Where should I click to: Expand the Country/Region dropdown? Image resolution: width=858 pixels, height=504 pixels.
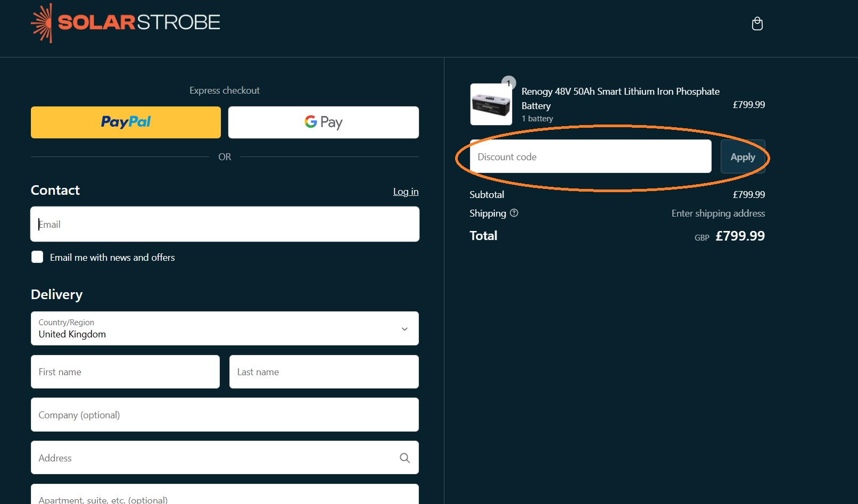pyautogui.click(x=225, y=328)
